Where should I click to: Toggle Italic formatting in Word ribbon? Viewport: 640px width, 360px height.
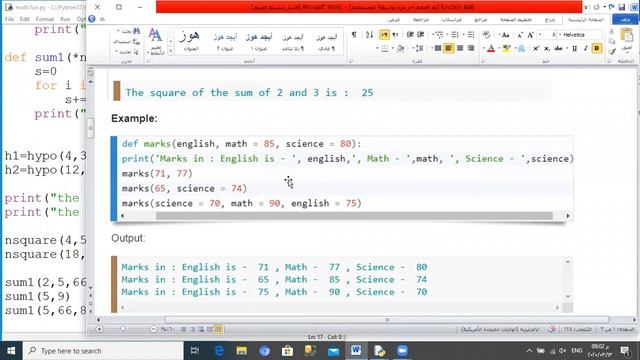coord(585,48)
